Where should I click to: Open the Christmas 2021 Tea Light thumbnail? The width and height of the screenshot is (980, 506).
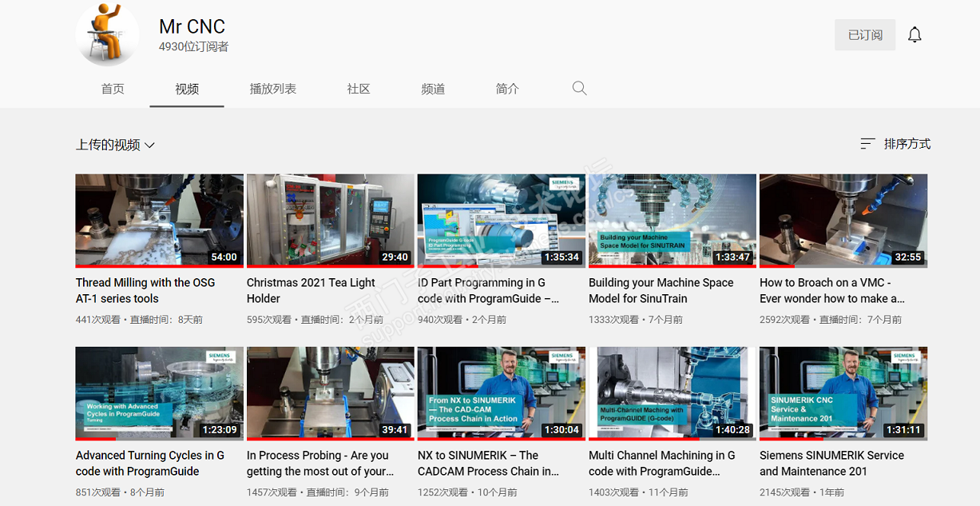coord(331,221)
